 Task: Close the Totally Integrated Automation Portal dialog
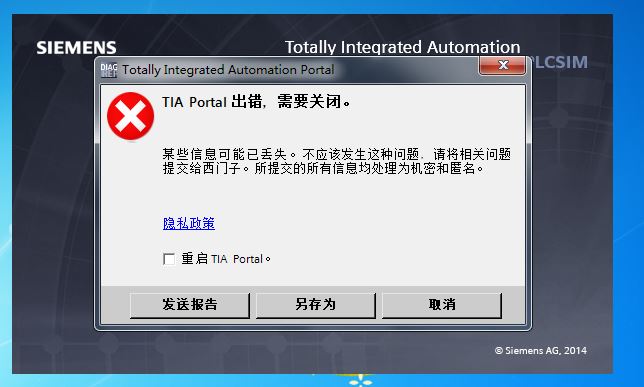tap(502, 66)
